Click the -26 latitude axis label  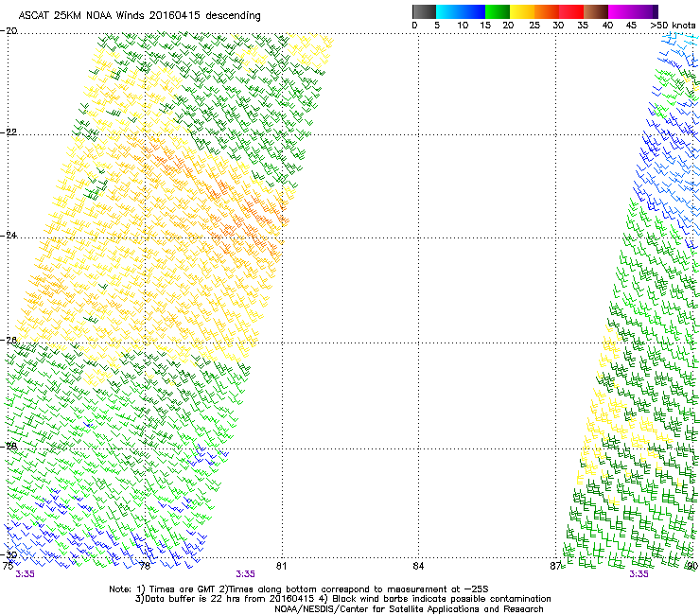(9, 341)
